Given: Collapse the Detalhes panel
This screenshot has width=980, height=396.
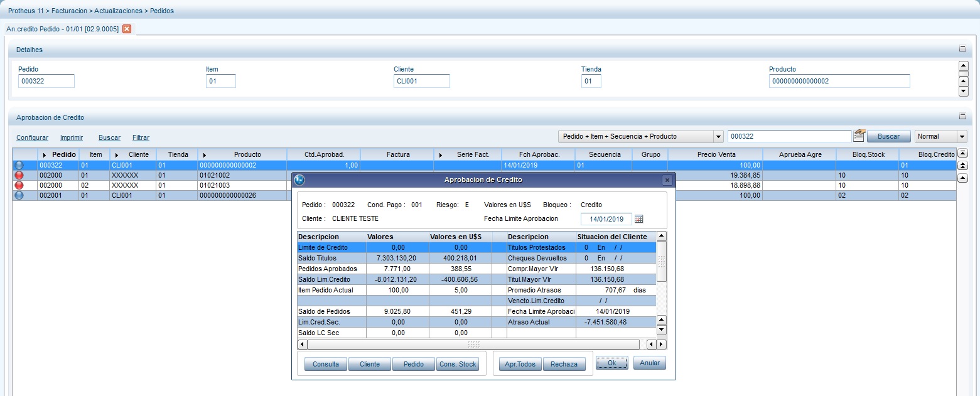Looking at the screenshot, I should pos(962,48).
